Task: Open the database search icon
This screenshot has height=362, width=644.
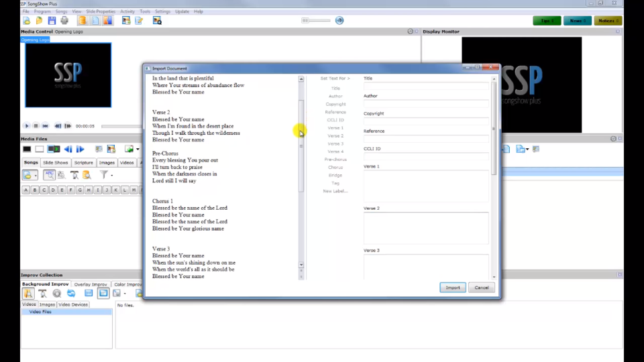Action: pos(87,175)
